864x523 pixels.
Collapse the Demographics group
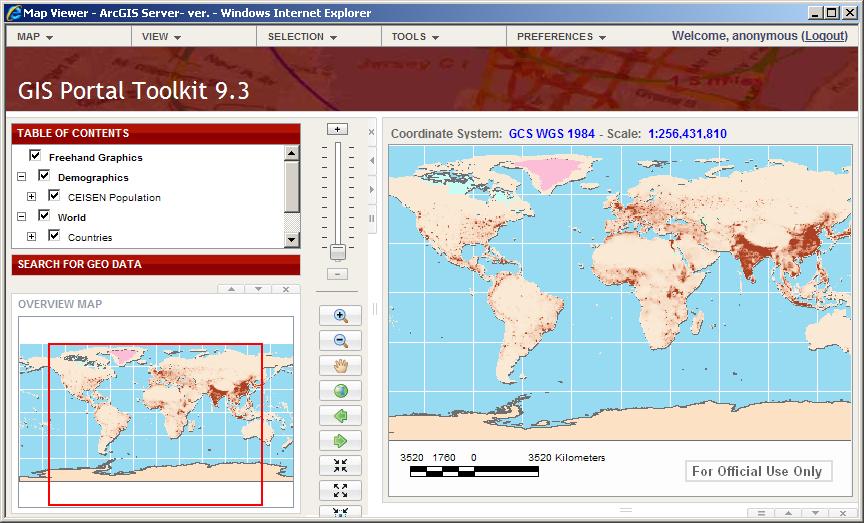[x=21, y=177]
